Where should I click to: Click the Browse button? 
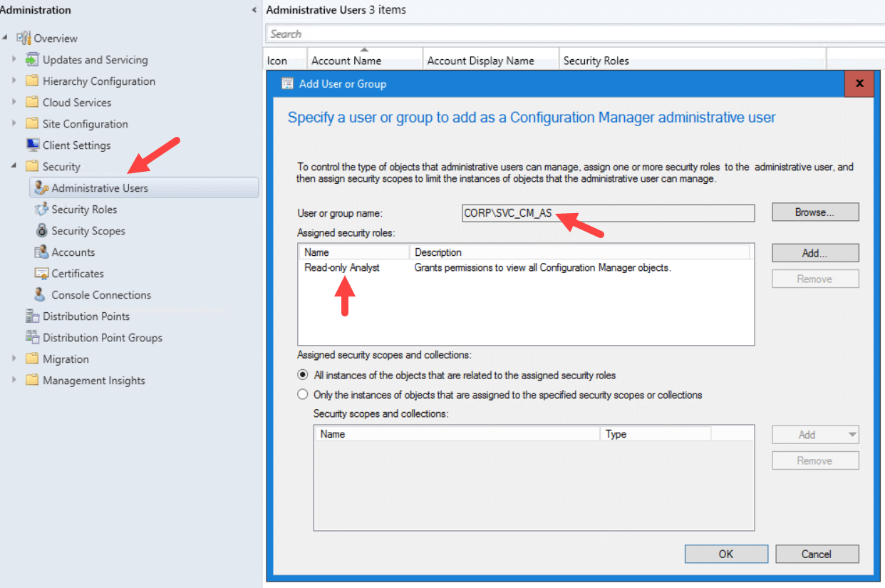814,212
